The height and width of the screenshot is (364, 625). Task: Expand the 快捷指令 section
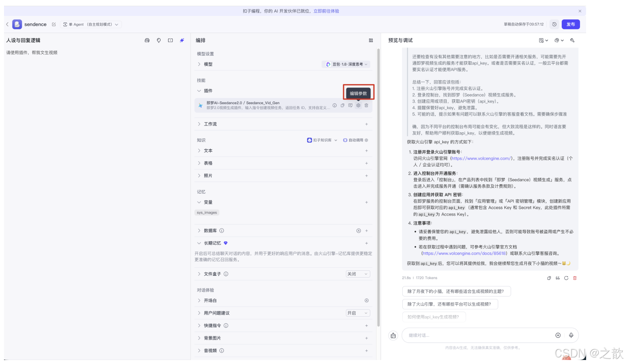pos(199,326)
